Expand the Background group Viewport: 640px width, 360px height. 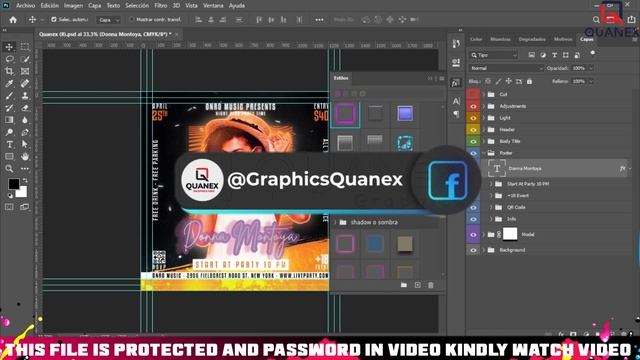[484, 250]
